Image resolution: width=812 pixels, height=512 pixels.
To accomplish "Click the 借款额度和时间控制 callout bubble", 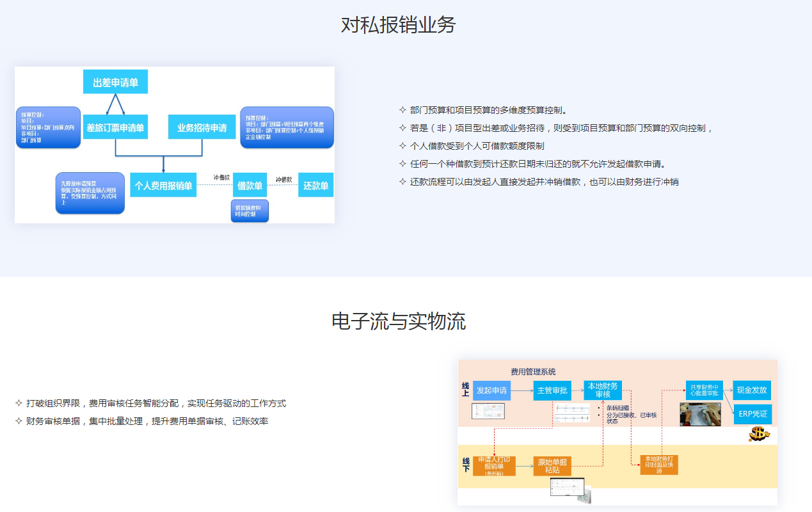I will tap(250, 211).
